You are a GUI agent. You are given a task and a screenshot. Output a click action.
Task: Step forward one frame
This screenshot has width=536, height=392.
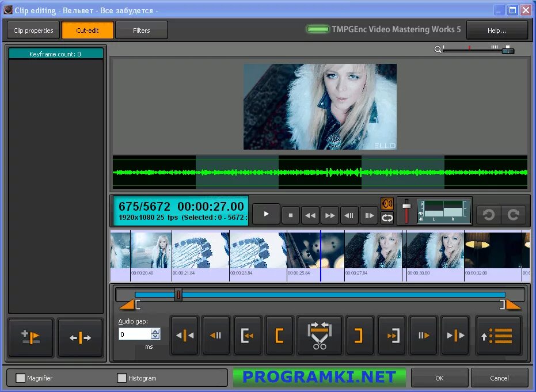(x=369, y=215)
